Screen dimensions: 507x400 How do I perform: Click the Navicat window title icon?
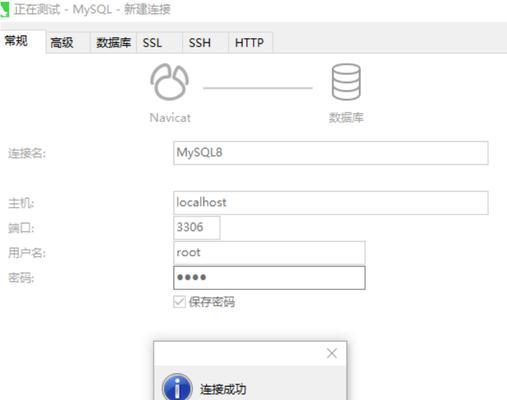pyautogui.click(x=5, y=9)
